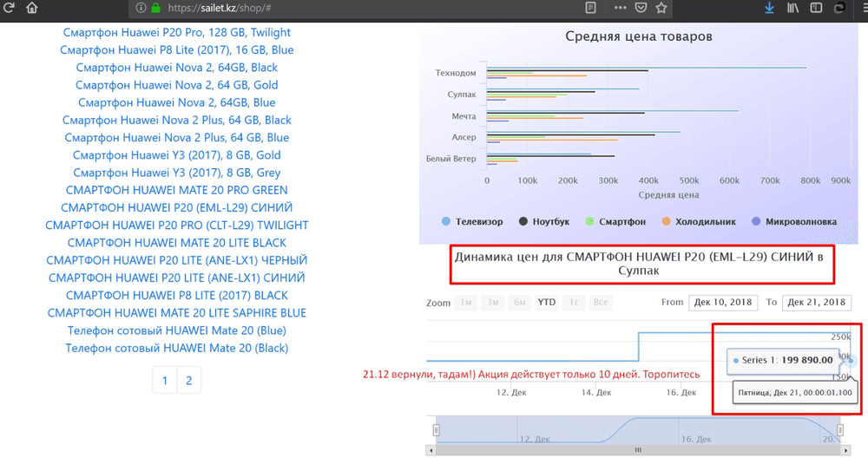Screen dimensions: 868x464
Task: Select the YTD zoom range
Action: click(x=546, y=303)
